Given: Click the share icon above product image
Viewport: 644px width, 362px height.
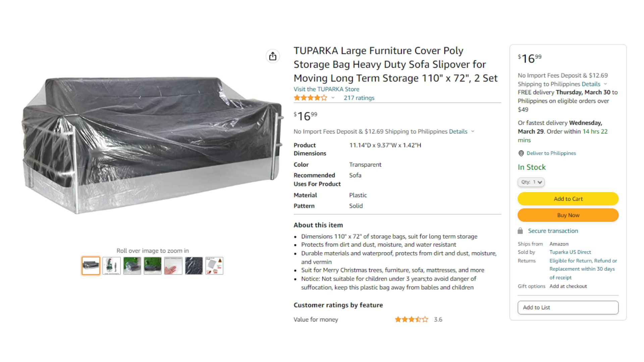Looking at the screenshot, I should point(273,56).
